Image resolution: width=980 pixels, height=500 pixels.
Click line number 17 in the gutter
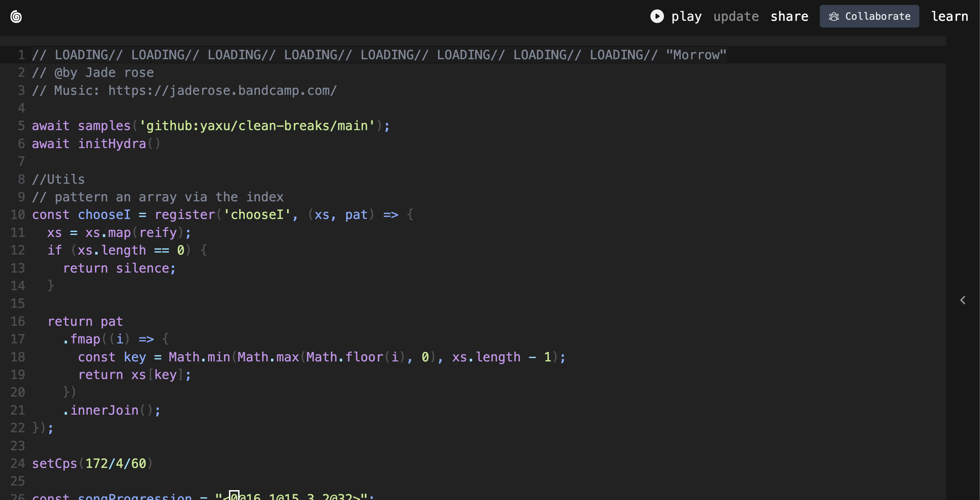coord(18,339)
